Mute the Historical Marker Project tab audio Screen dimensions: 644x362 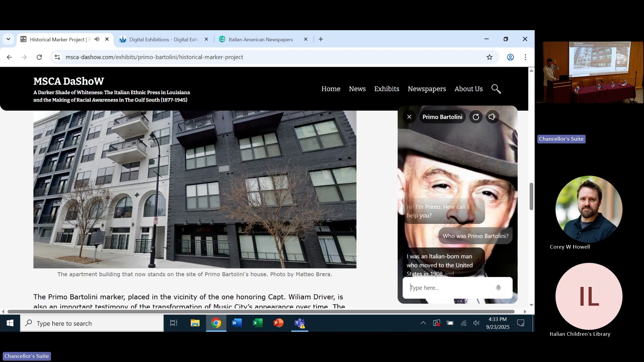(97, 39)
